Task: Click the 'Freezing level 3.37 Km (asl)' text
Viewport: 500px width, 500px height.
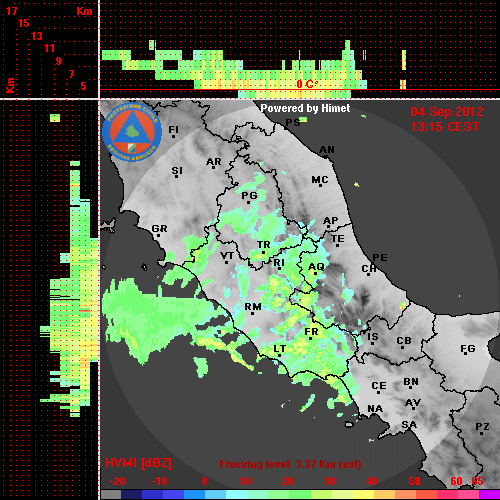Action: pyautogui.click(x=290, y=464)
